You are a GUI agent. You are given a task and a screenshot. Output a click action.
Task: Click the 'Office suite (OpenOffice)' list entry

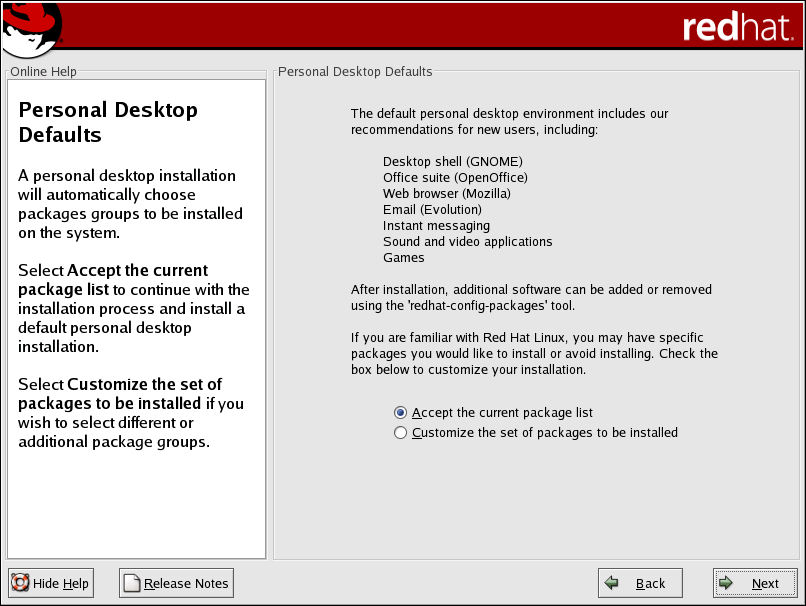point(455,177)
